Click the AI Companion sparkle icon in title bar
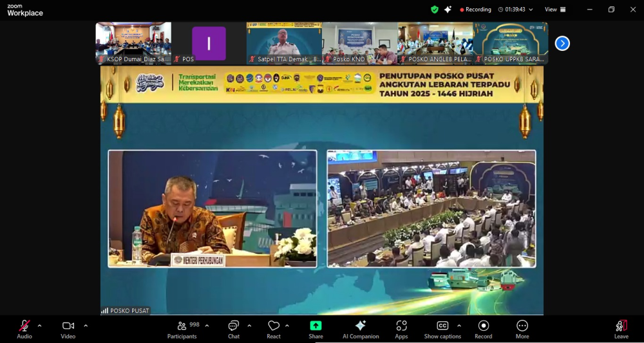The image size is (644, 343). (448, 10)
